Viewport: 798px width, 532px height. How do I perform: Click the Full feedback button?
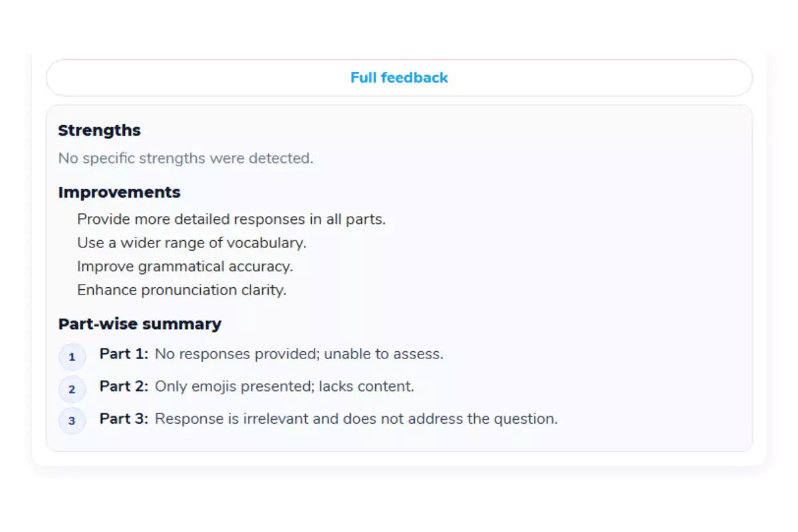(399, 78)
